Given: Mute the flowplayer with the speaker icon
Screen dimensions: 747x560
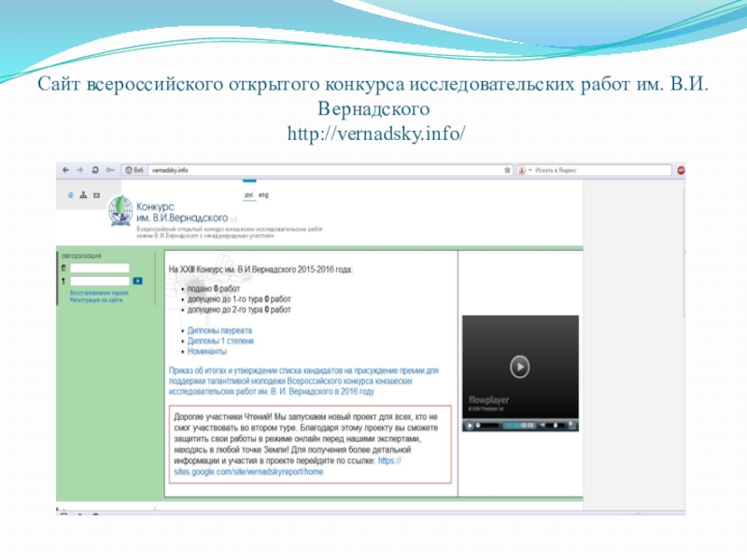Looking at the screenshot, I should 543,426.
